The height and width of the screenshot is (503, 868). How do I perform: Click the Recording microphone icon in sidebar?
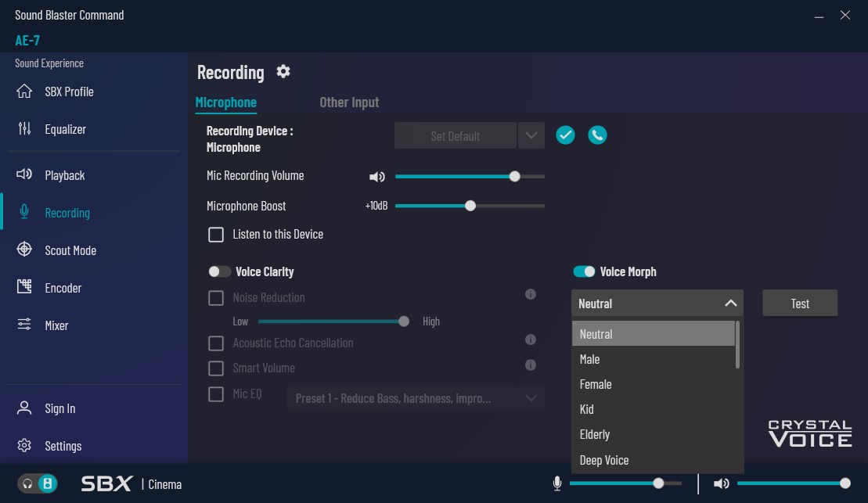click(24, 212)
